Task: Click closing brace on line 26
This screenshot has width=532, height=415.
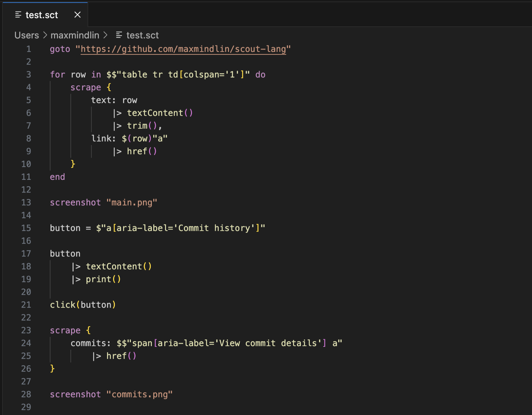Action: point(52,368)
